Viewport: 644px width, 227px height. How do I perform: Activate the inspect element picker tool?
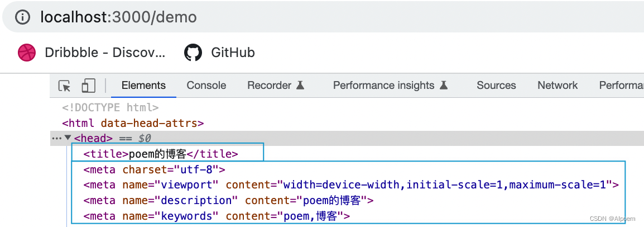coord(65,86)
